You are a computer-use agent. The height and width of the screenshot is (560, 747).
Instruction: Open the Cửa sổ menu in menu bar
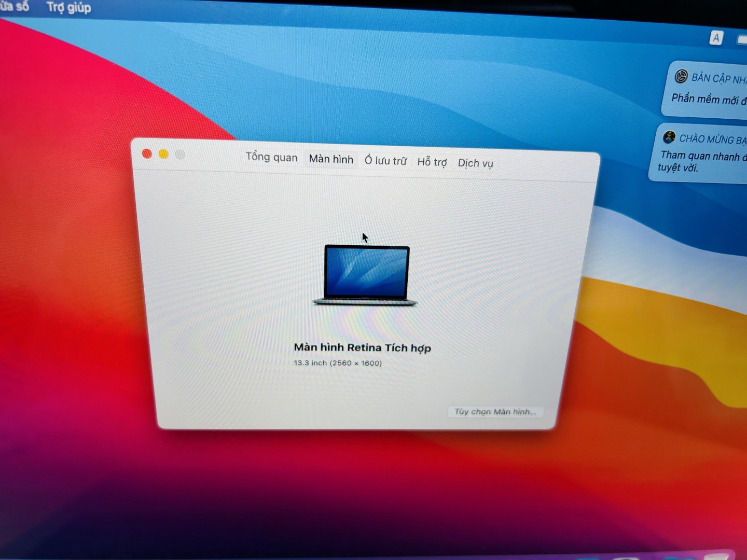(14, 6)
